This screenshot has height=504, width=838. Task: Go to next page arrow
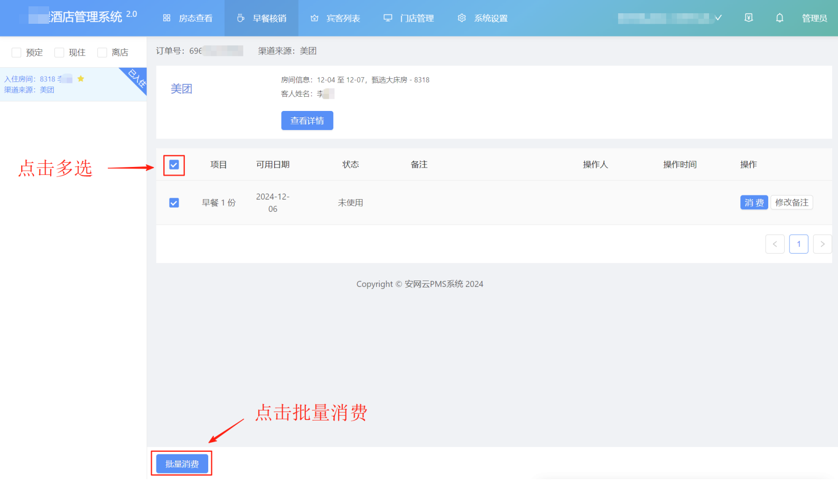[x=822, y=244]
